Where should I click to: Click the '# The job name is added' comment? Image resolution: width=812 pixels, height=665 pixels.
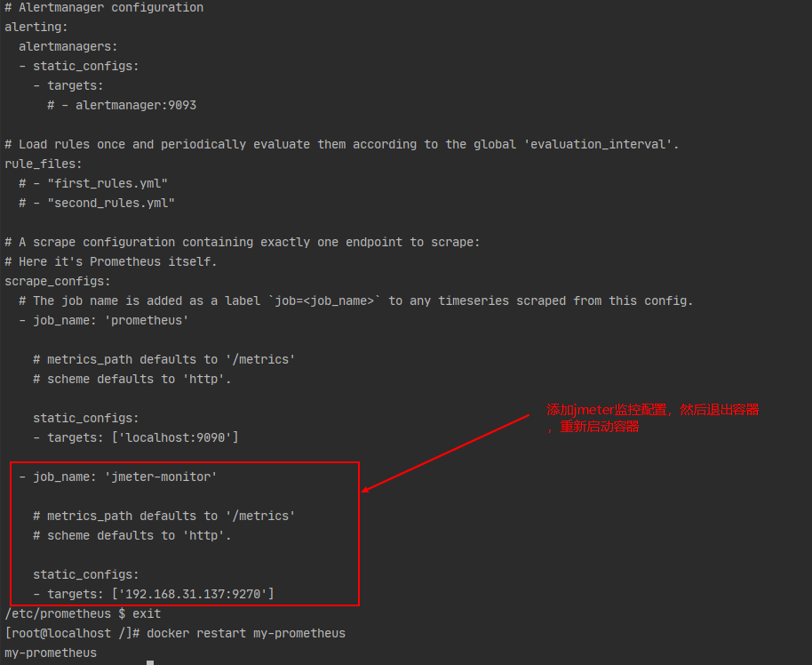[355, 300]
